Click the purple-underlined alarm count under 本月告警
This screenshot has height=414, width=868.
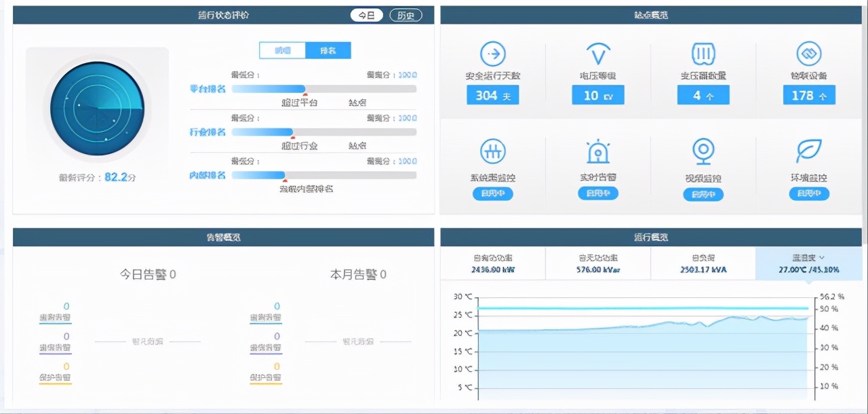click(277, 337)
